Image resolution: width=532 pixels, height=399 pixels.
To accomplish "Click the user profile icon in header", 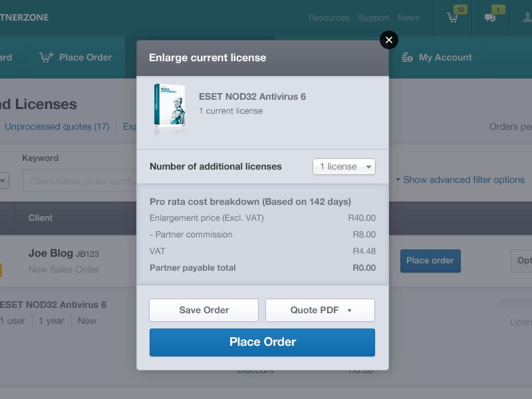I will coord(527,17).
